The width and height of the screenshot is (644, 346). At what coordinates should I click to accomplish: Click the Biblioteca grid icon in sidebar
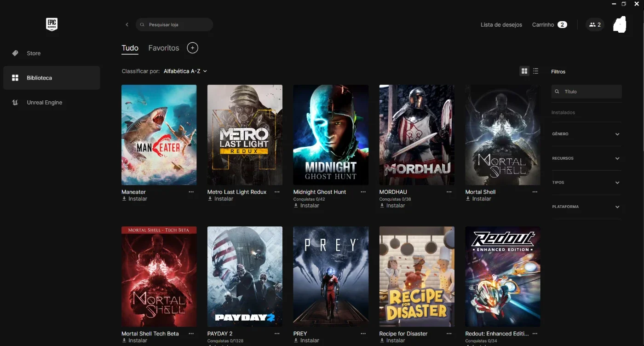(x=15, y=78)
